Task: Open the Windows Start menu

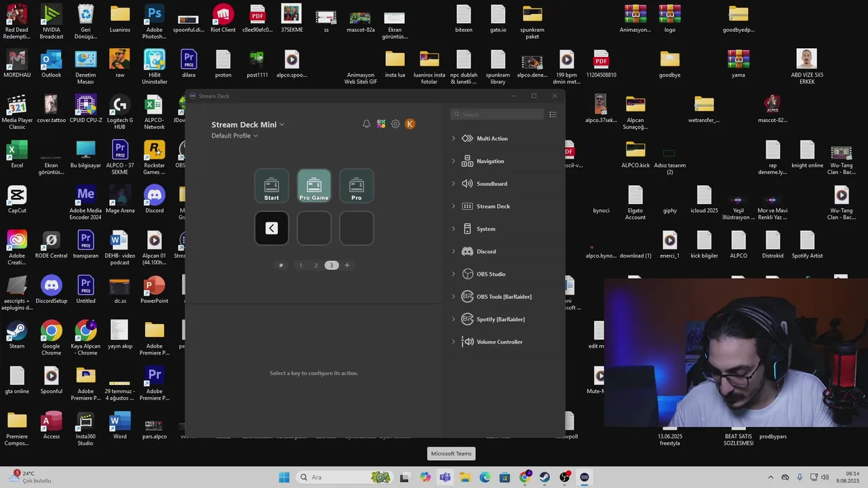Action: pos(284,477)
